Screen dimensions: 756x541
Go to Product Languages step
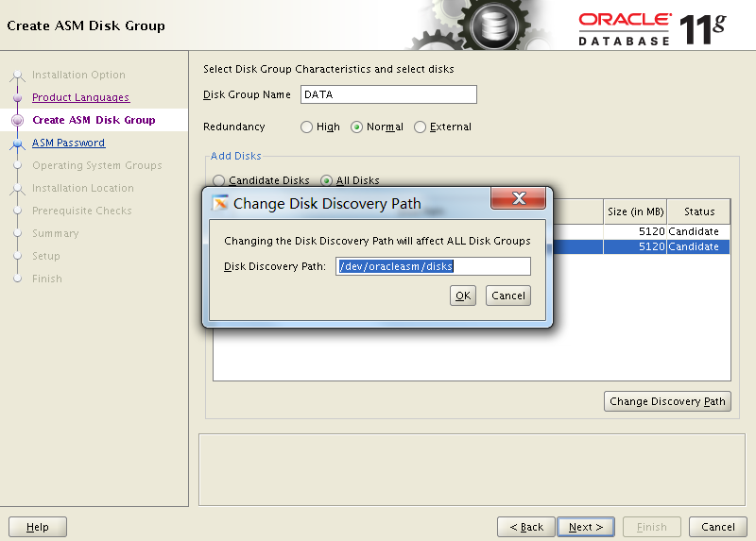coord(80,97)
